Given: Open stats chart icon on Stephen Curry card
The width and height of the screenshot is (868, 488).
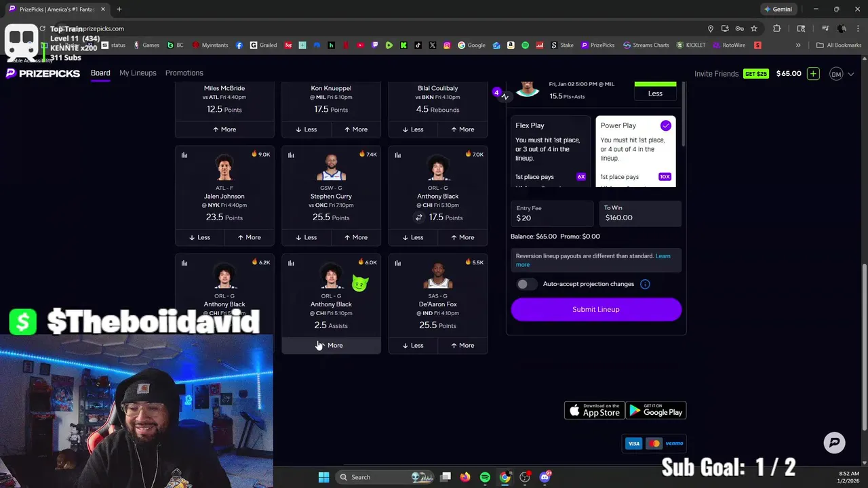Looking at the screenshot, I should 291,155.
